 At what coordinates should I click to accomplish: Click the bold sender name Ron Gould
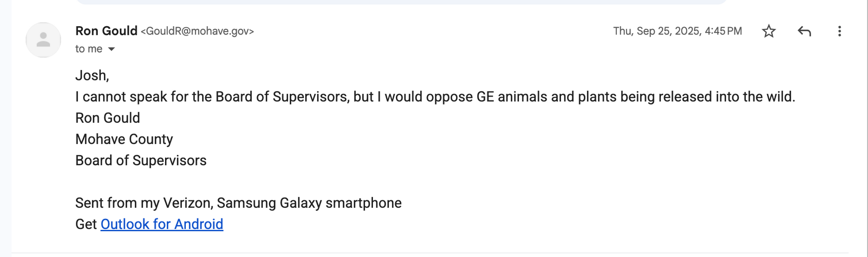coord(106,31)
